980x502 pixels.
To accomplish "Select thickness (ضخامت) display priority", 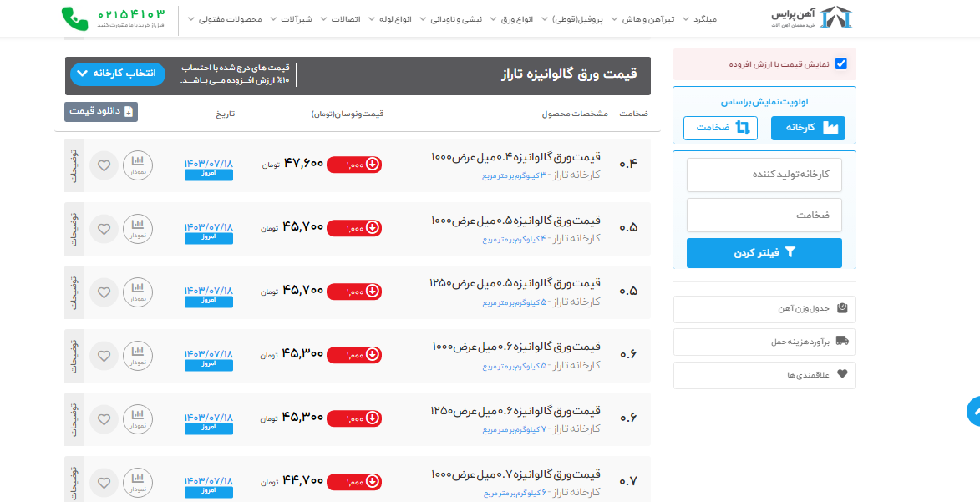I will tap(720, 128).
